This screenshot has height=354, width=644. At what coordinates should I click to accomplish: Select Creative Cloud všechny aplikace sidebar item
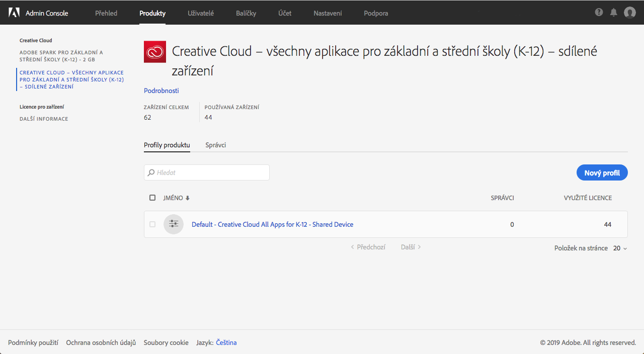tap(71, 79)
